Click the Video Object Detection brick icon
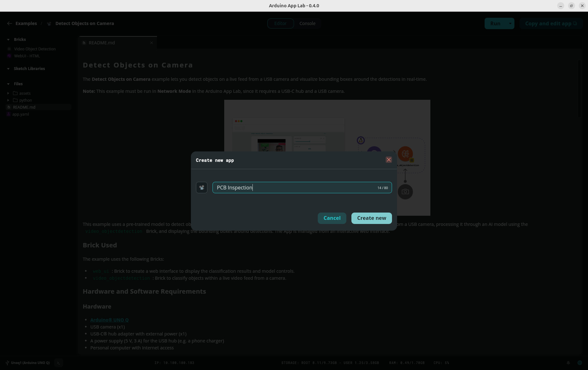The height and width of the screenshot is (370, 588). [9, 49]
